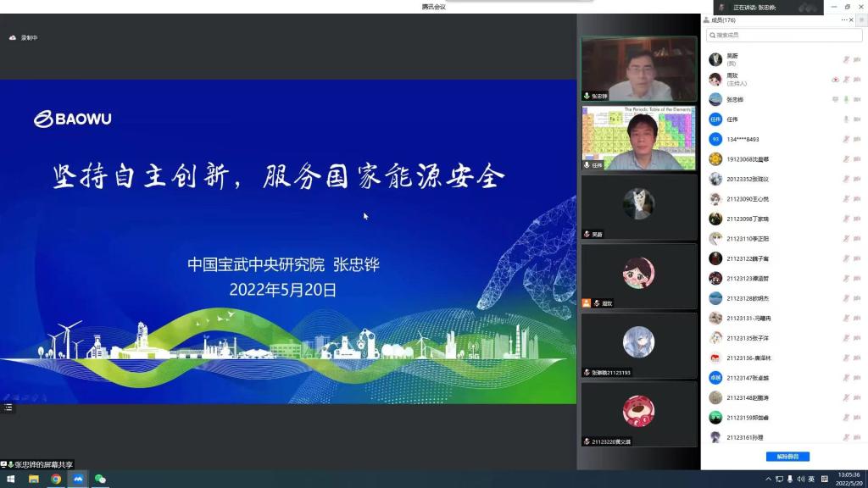Open Google Chrome from the taskbar
868x488 pixels.
click(56, 479)
